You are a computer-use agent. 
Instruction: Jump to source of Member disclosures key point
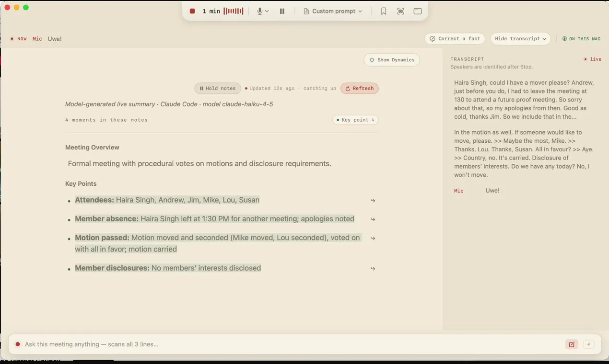click(373, 269)
